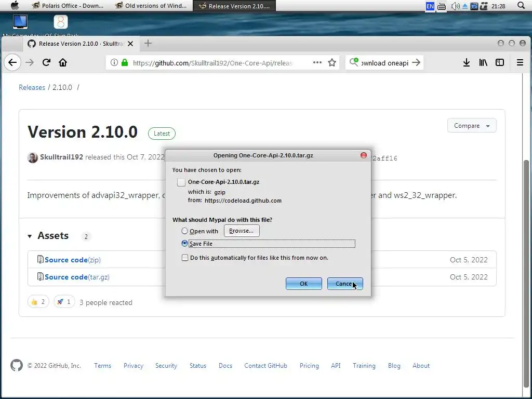Select Release Version 2.10 taskbar item
Image resolution: width=532 pixels, height=399 pixels.
click(x=234, y=6)
